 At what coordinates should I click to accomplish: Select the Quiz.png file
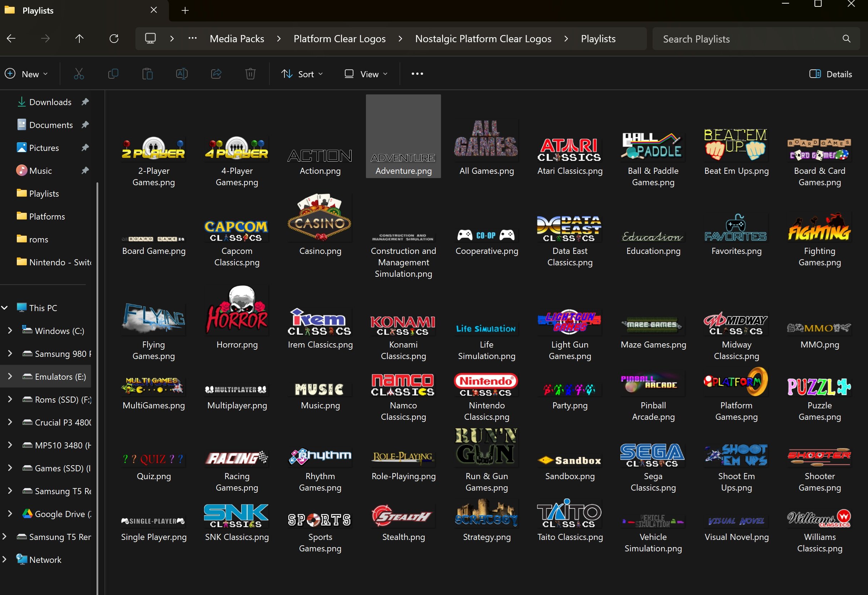(x=154, y=467)
